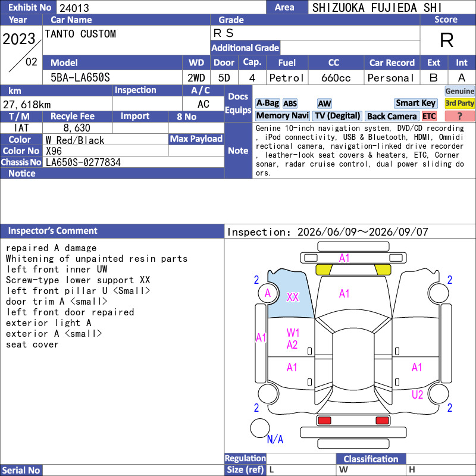Click the left red tail light

(x=324, y=421)
